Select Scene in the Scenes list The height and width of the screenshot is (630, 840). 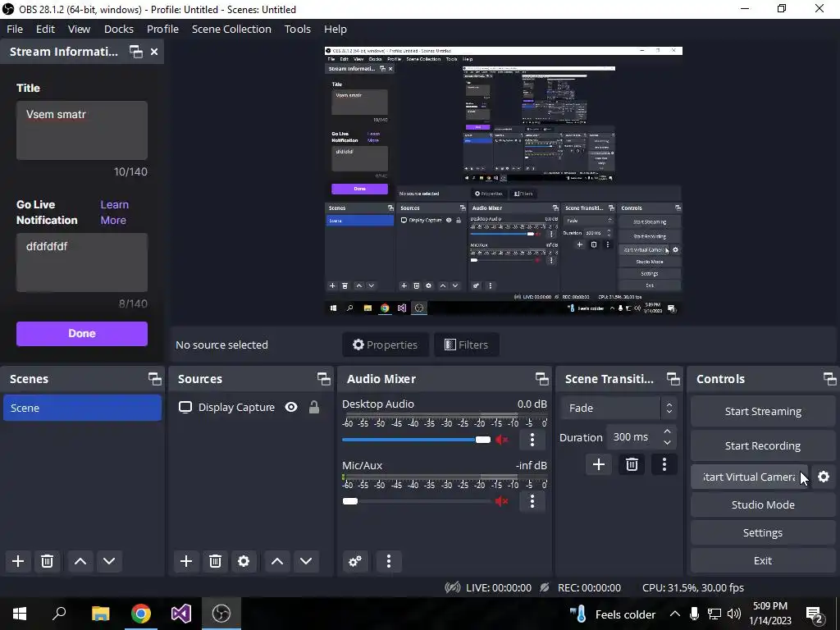(83, 408)
